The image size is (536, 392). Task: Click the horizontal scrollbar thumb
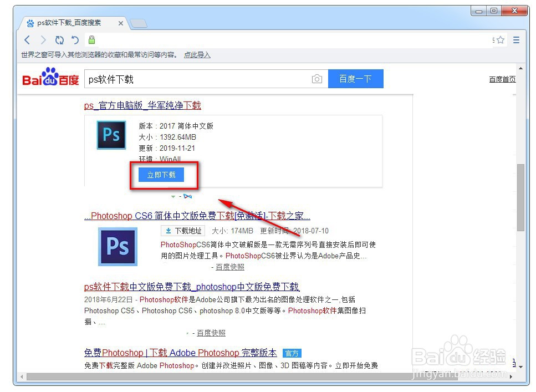(x=242, y=376)
